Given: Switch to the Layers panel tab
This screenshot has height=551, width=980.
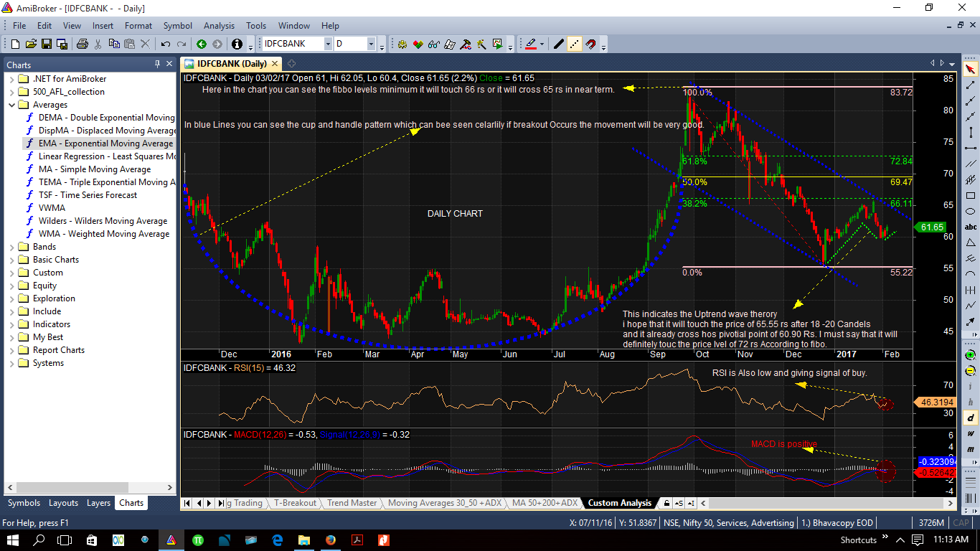Looking at the screenshot, I should click(x=98, y=503).
